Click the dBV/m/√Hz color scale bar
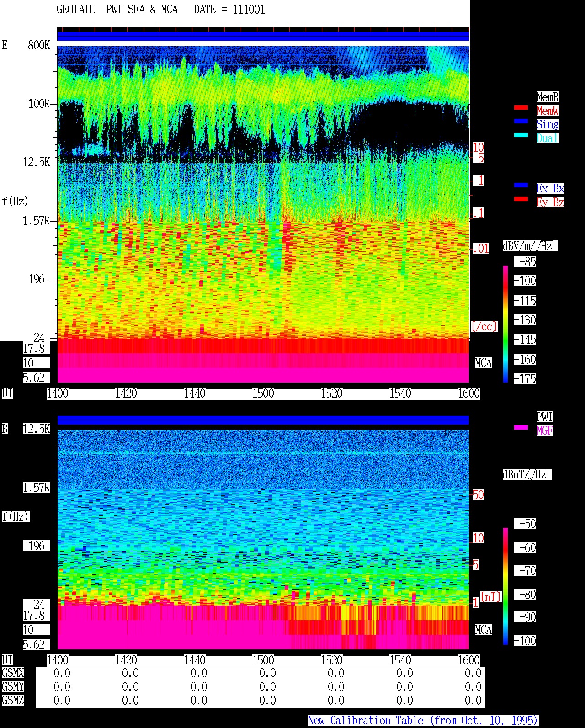Screen dimensions: 585x728 point(505,324)
